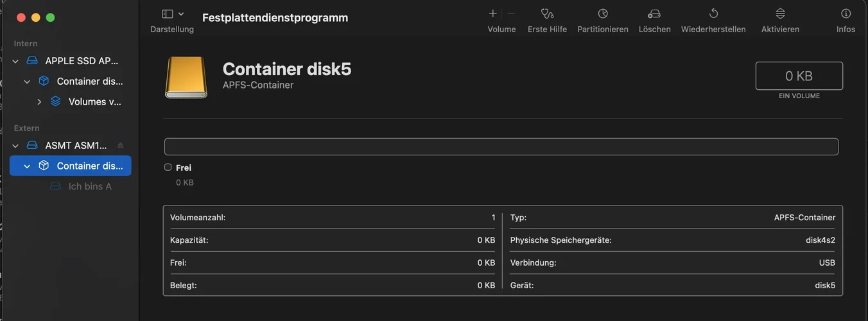868x321 pixels.
Task: Select the internal Container disk item
Action: pos(89,82)
